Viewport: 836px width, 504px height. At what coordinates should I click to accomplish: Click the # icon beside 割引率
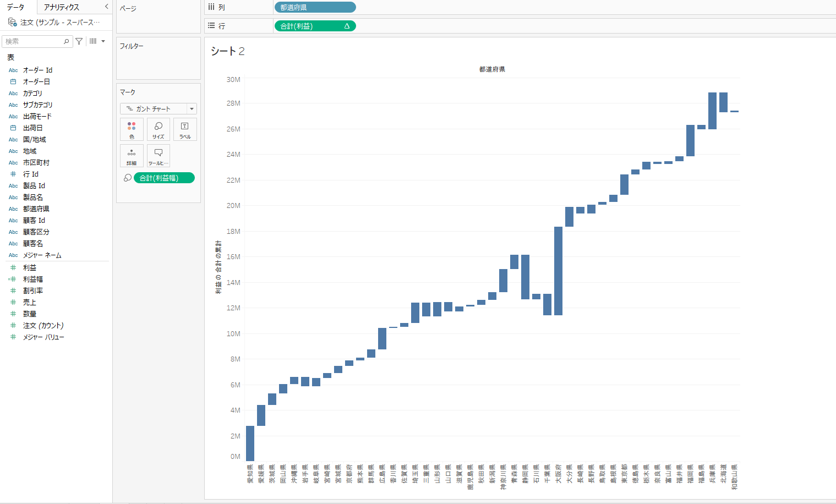coord(13,291)
